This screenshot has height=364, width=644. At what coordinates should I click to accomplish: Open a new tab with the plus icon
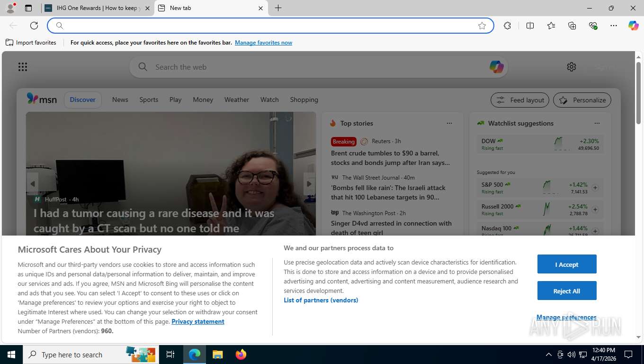coord(278,8)
